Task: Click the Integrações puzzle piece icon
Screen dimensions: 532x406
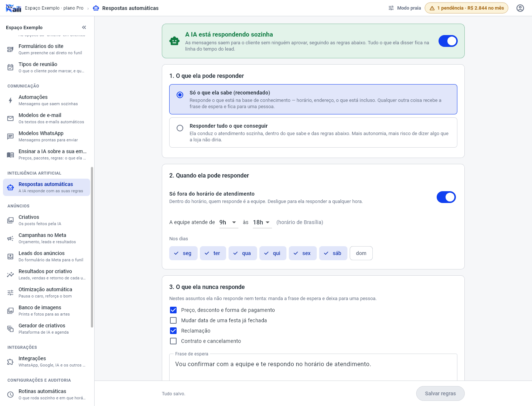Action: click(10, 362)
